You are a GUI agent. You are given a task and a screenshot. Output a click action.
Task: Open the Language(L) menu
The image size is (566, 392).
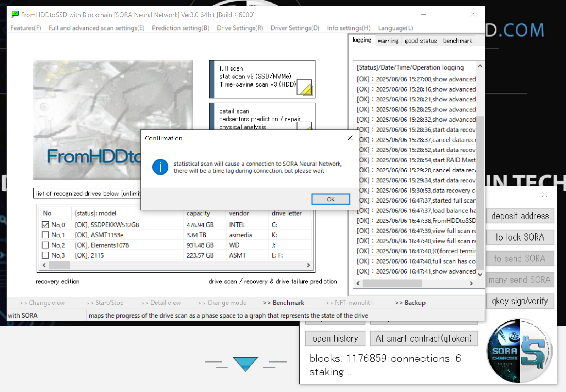click(395, 28)
